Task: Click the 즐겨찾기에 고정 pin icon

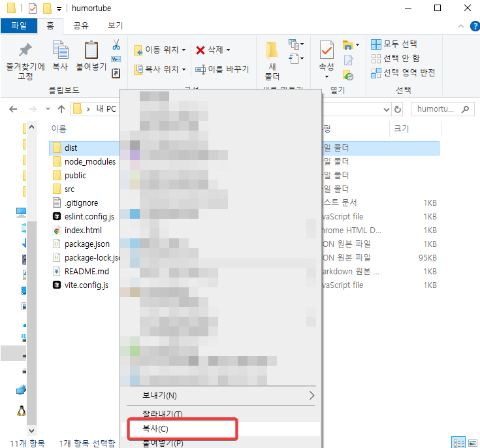Action: [x=25, y=50]
